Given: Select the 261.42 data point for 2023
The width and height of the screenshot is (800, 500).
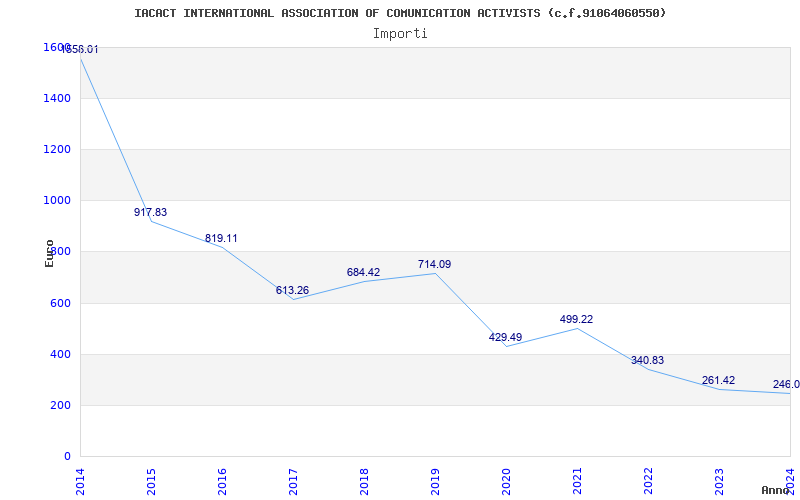Looking at the screenshot, I should (x=718, y=381).
